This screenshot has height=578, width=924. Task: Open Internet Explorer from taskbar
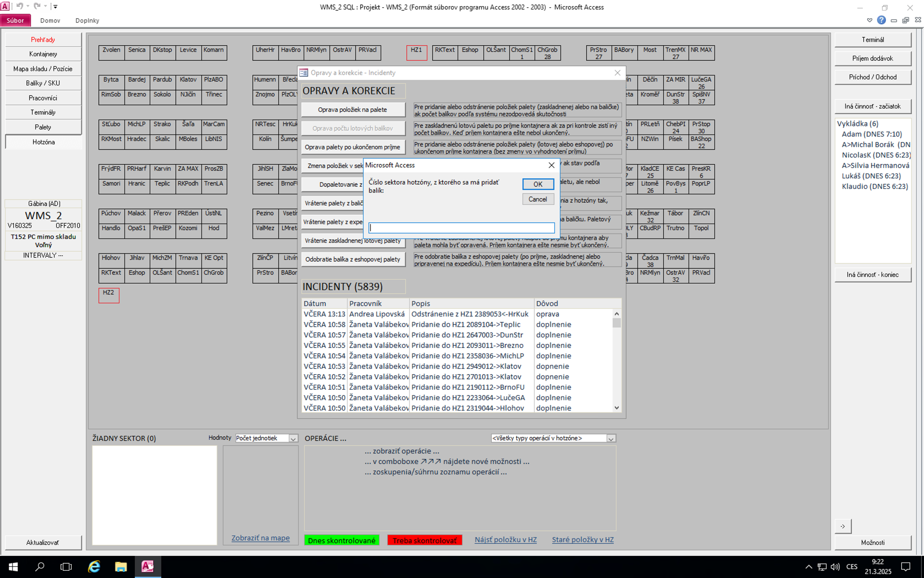tap(94, 566)
